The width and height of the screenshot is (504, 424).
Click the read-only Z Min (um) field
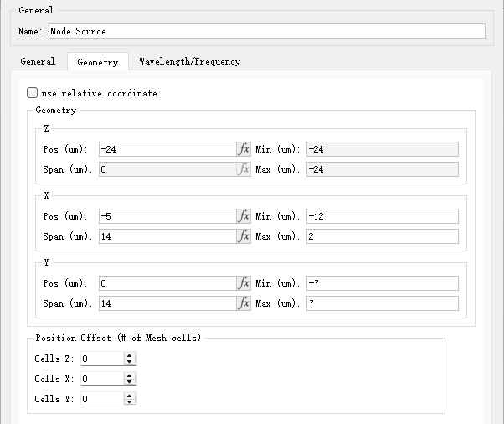pos(383,149)
